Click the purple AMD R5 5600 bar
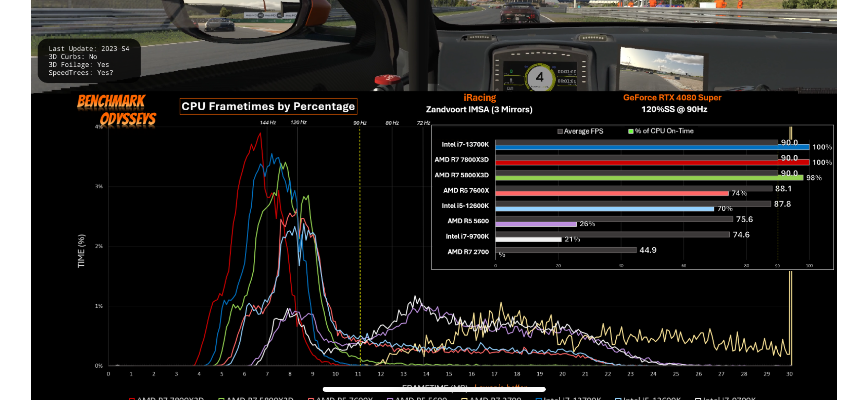Screen dimensions: 868x400 click(x=536, y=224)
